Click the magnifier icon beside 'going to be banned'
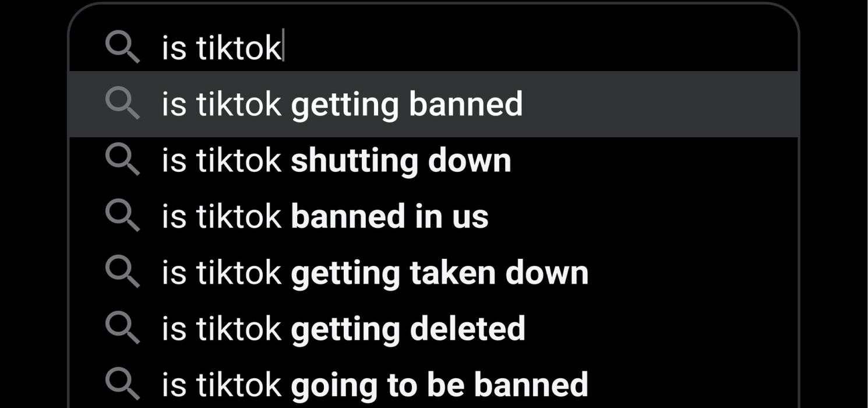The height and width of the screenshot is (408, 868). 122,385
